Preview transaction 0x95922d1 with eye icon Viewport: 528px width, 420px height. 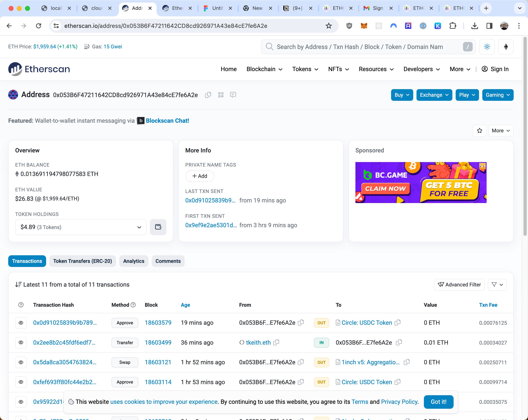(21, 402)
